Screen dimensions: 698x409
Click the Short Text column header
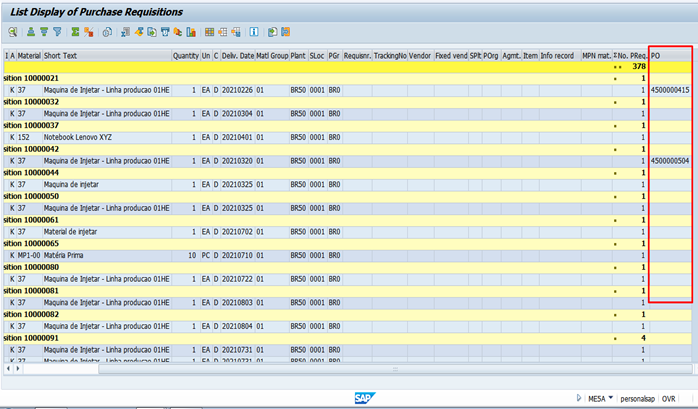(61, 56)
